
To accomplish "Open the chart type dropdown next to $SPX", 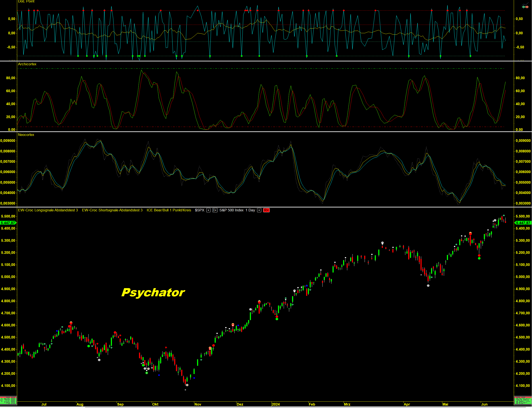I will point(215,210).
